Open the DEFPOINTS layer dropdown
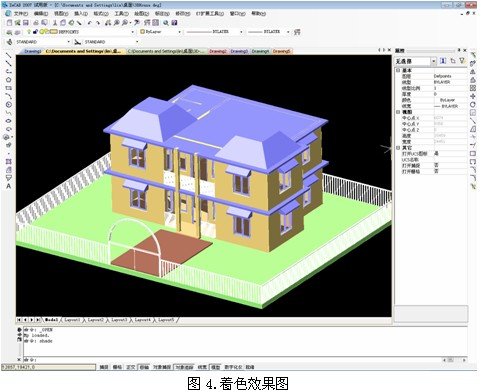 133,32
